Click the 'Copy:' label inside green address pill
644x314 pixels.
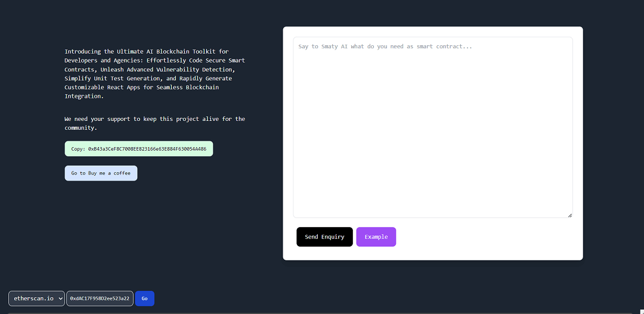(79, 149)
